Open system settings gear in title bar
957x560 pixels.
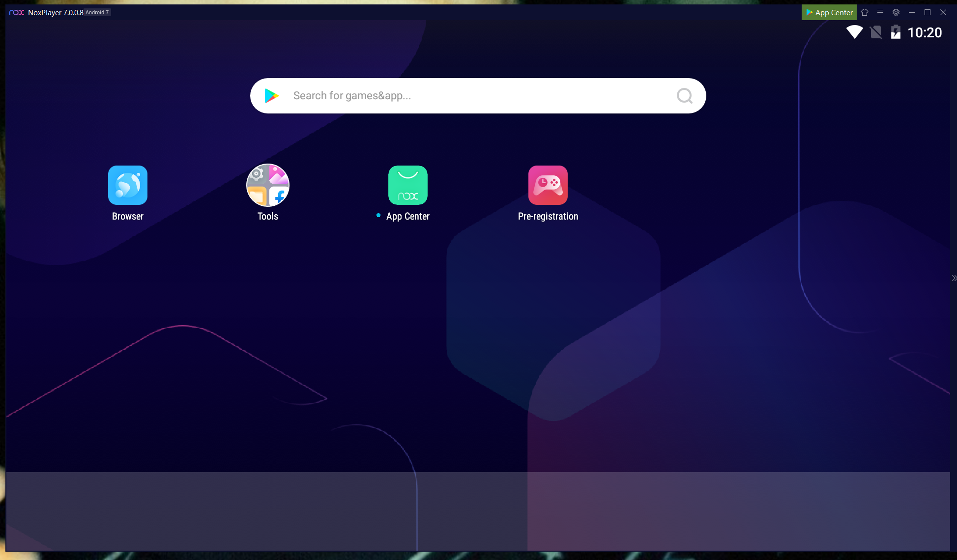pos(896,12)
